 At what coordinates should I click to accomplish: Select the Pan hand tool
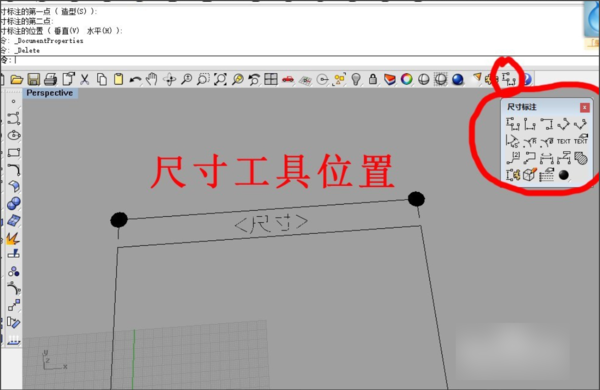(x=152, y=79)
